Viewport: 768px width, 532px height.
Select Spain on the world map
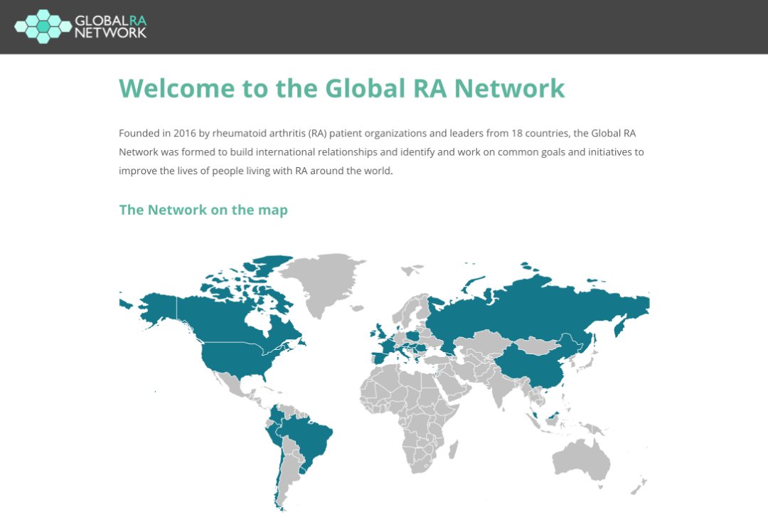[x=378, y=358]
